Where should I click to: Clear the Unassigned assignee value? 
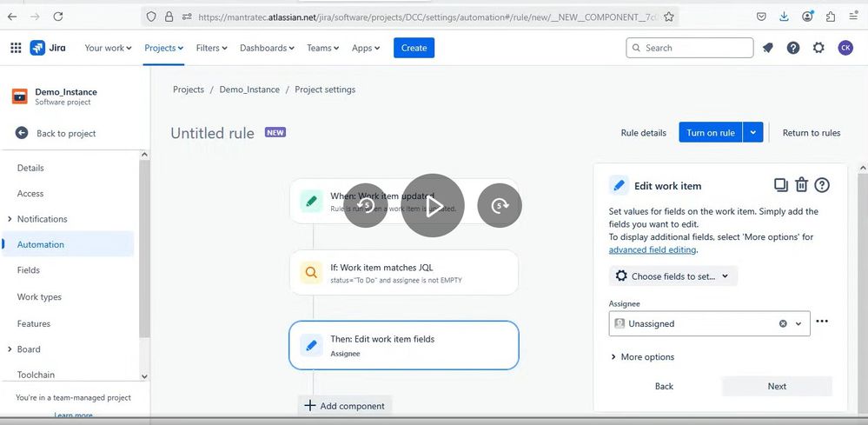click(x=783, y=323)
